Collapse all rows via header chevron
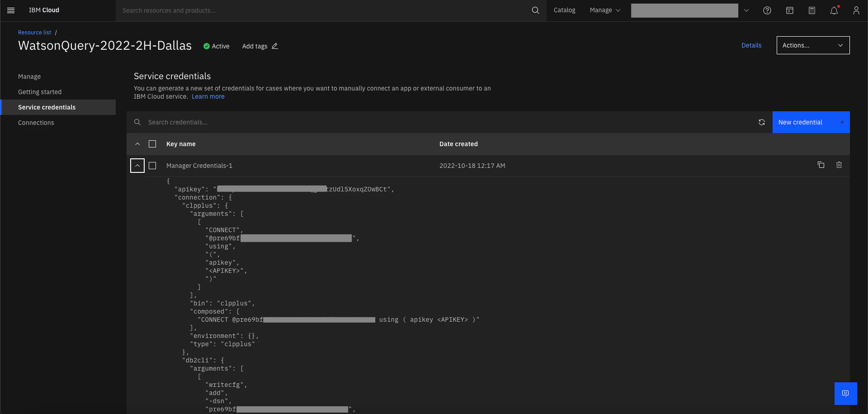This screenshot has height=414, width=868. click(x=137, y=144)
